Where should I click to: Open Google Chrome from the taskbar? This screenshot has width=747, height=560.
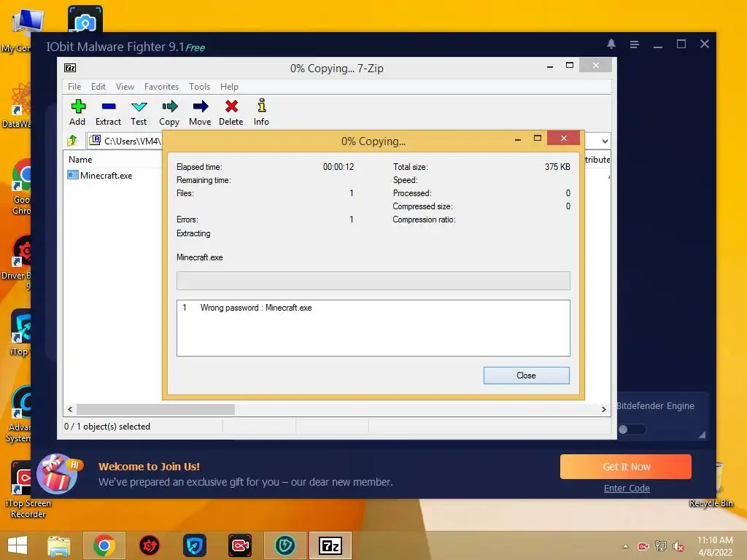click(104, 545)
